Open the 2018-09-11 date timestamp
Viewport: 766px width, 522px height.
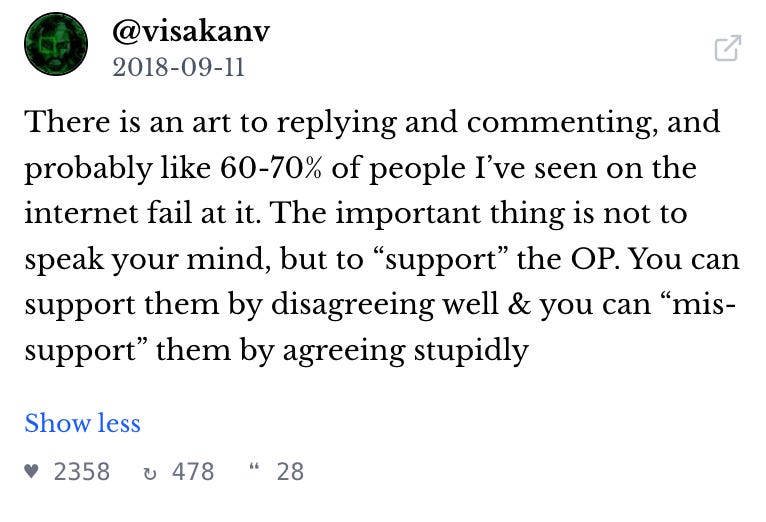(x=178, y=68)
